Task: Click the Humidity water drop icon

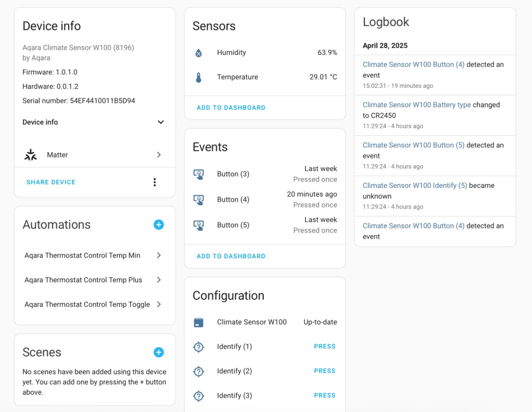Action: 198,53
